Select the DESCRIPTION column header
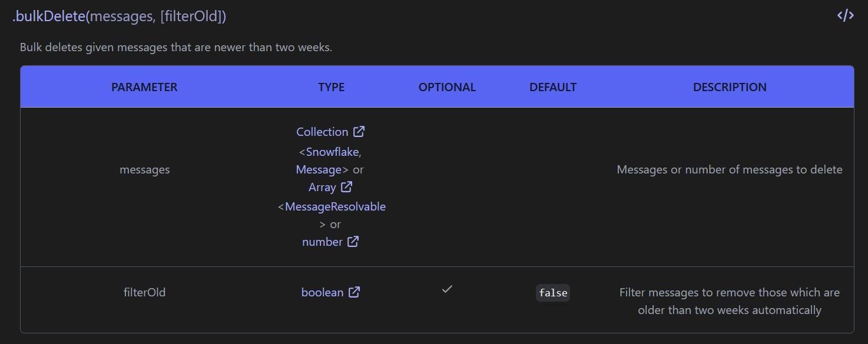The width and height of the screenshot is (868, 344). click(730, 87)
